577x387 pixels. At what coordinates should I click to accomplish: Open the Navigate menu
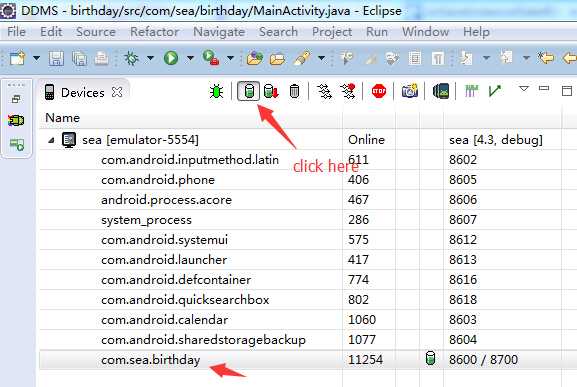pos(219,32)
